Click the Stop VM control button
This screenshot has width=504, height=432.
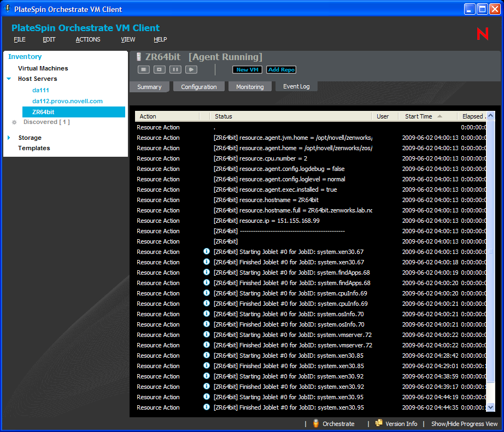[144, 69]
